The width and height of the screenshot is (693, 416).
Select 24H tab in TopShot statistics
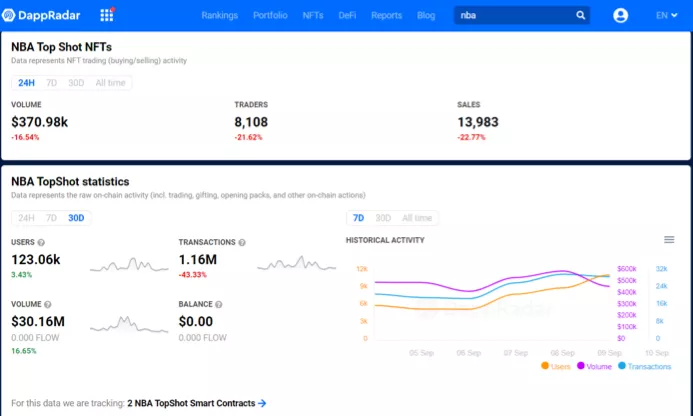[26, 218]
